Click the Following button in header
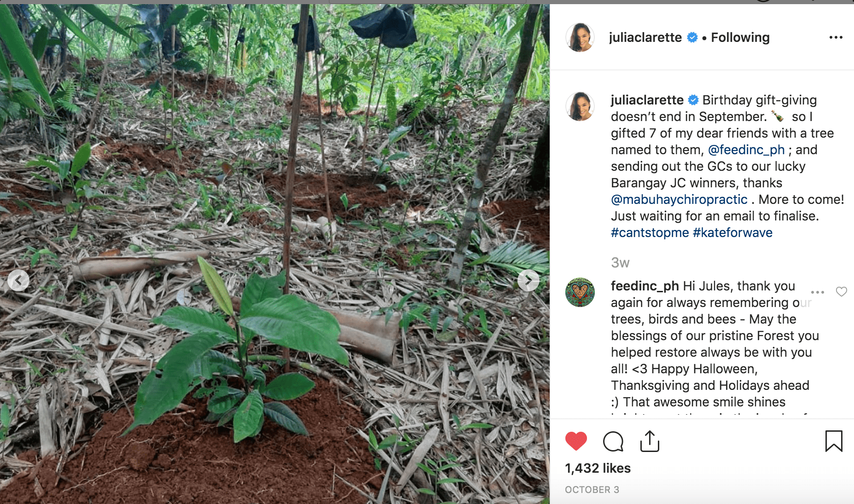Viewport: 854px width, 504px height. 740,37
